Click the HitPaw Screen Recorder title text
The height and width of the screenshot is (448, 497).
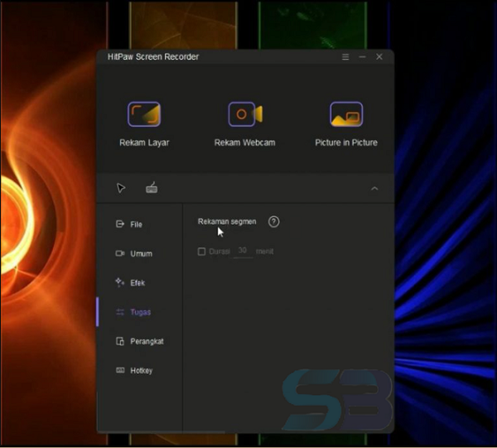coord(153,56)
